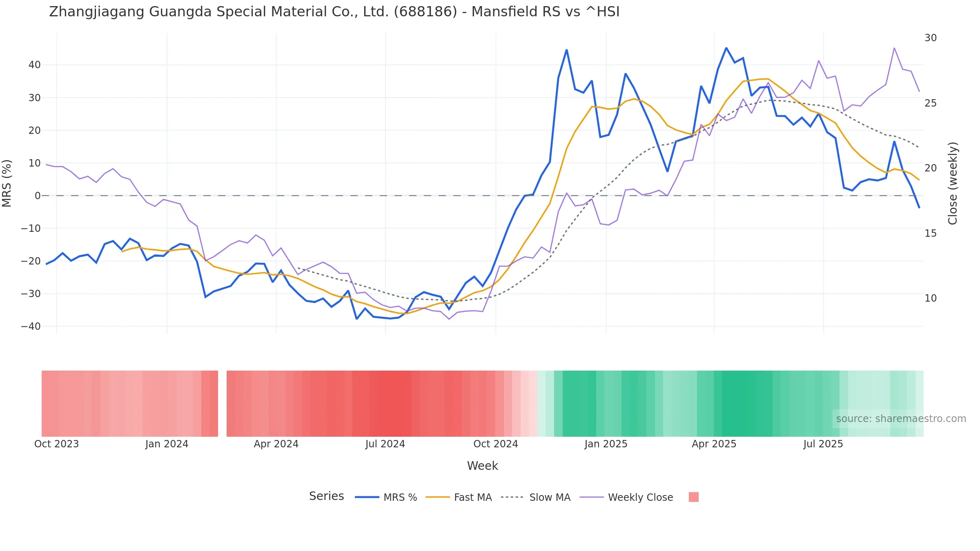Click the −40 tick on MRS axis

point(31,326)
